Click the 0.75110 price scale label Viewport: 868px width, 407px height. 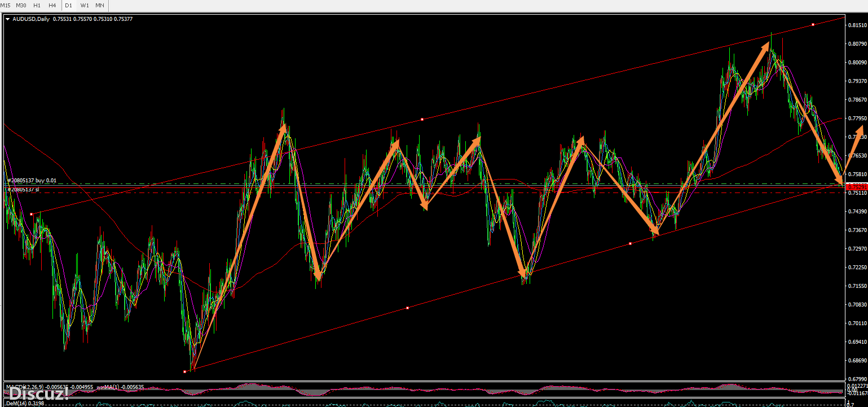coord(858,193)
